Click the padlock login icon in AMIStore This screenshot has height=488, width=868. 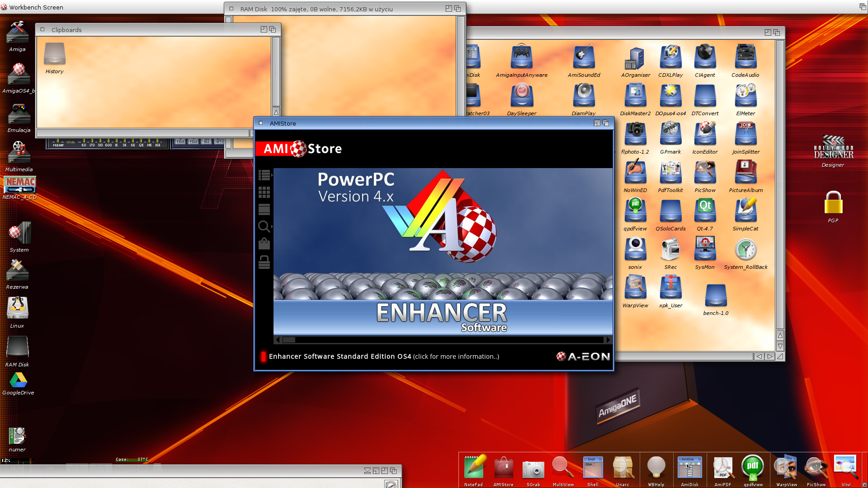point(264,262)
